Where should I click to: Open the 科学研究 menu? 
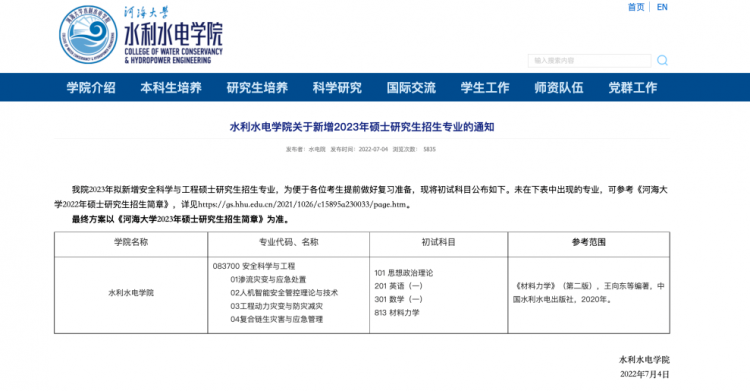(x=337, y=88)
